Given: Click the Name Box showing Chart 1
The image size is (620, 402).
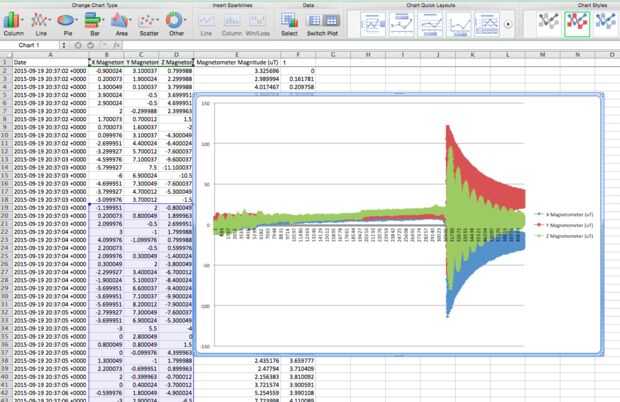Looking at the screenshot, I should point(29,45).
